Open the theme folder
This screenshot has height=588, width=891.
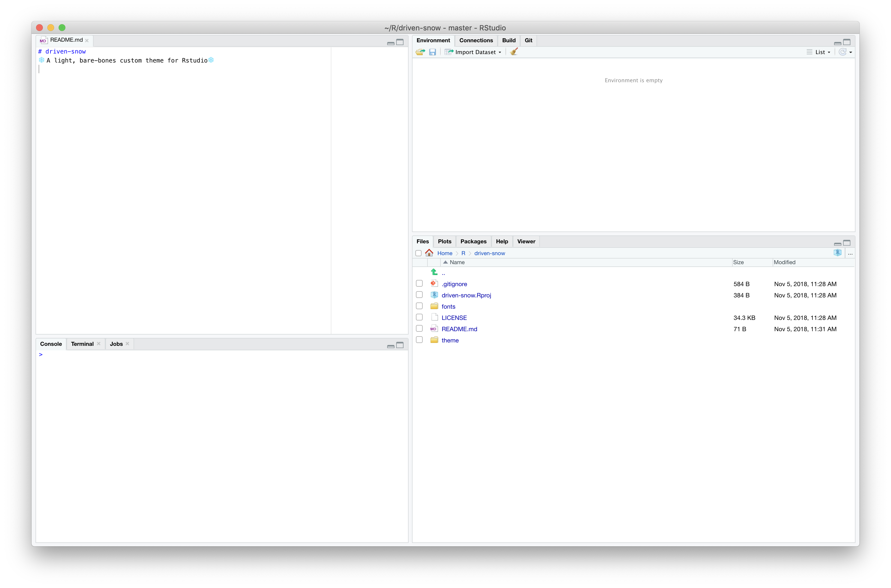450,340
